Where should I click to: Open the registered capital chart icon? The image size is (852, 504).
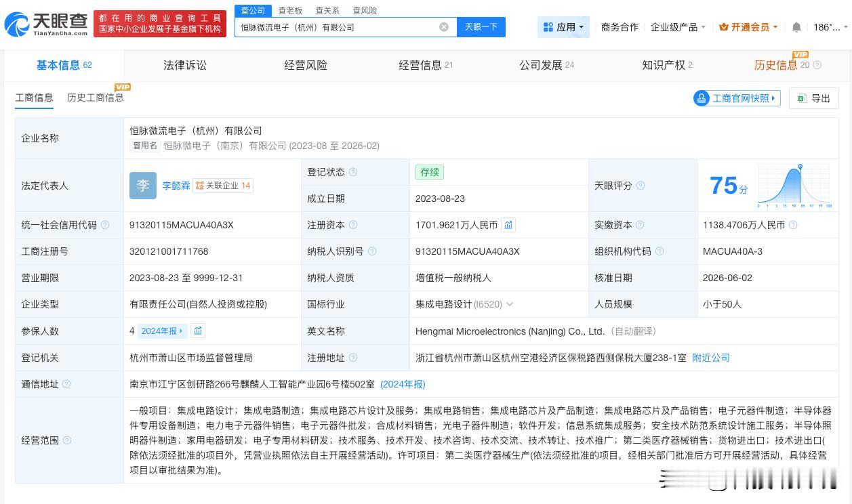(508, 225)
